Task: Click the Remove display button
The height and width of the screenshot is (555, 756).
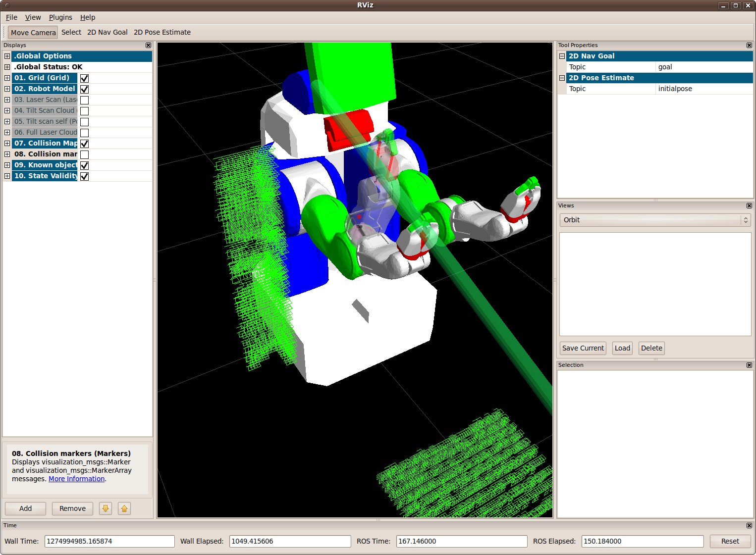Action: point(72,508)
